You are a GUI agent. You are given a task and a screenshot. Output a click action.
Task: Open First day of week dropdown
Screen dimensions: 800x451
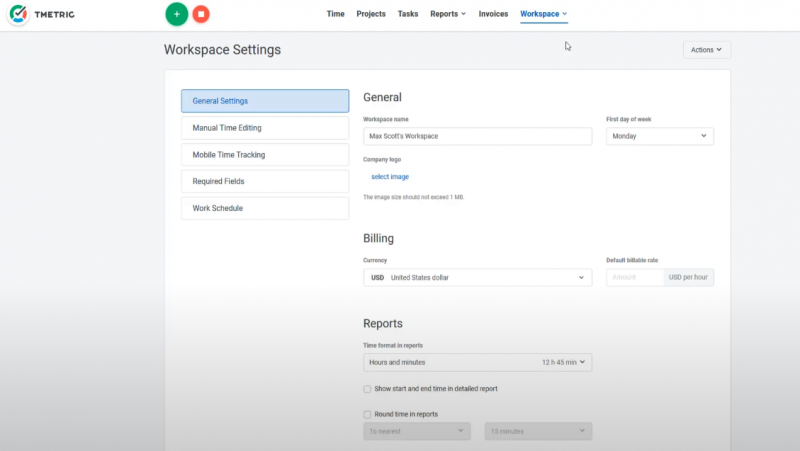(x=659, y=135)
